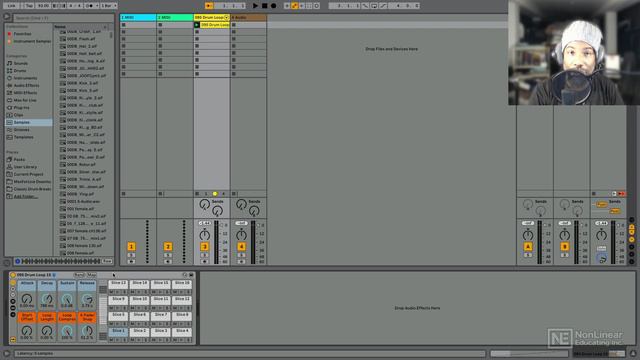Image resolution: width=640 pixels, height=360 pixels.
Task: Toggle track 4 activator button
Action: pyautogui.click(x=241, y=247)
